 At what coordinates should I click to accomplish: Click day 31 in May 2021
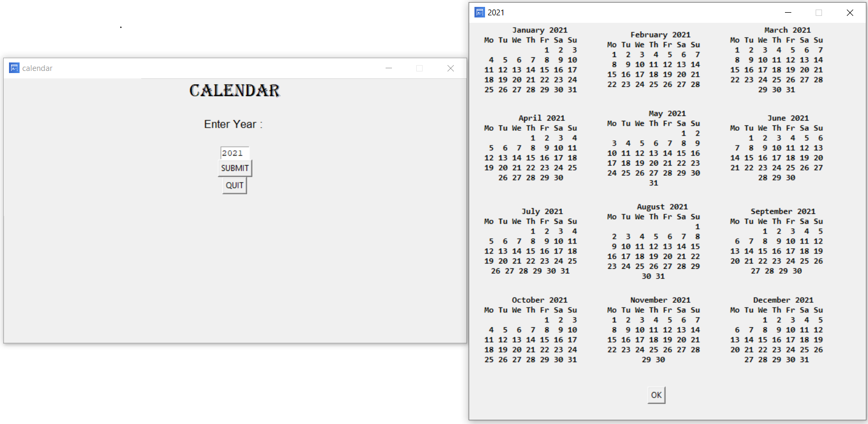click(654, 183)
